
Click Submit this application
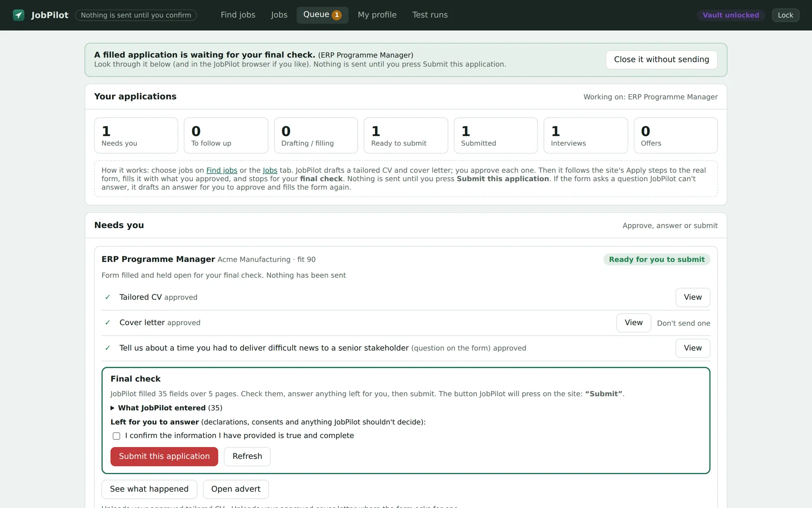[164, 456]
